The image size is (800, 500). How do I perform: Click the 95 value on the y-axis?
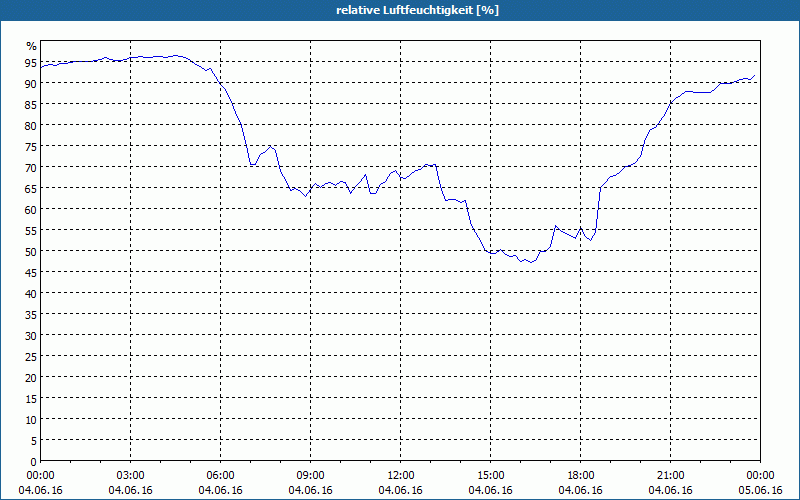coord(31,62)
